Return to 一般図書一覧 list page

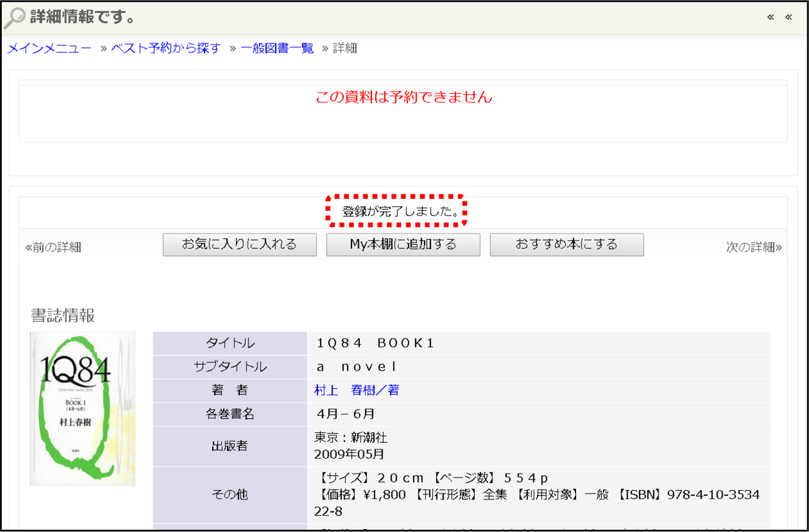tap(277, 48)
